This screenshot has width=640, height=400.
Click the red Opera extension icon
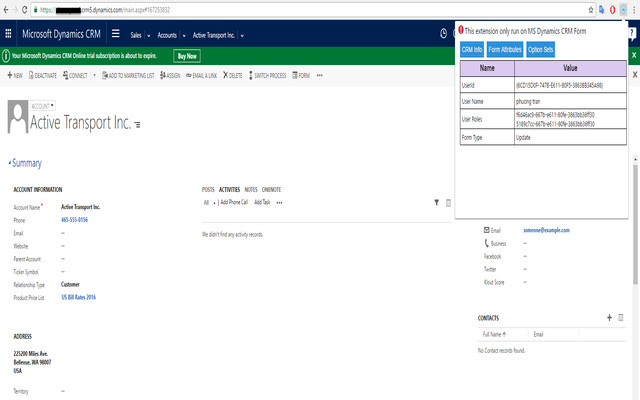point(612,10)
